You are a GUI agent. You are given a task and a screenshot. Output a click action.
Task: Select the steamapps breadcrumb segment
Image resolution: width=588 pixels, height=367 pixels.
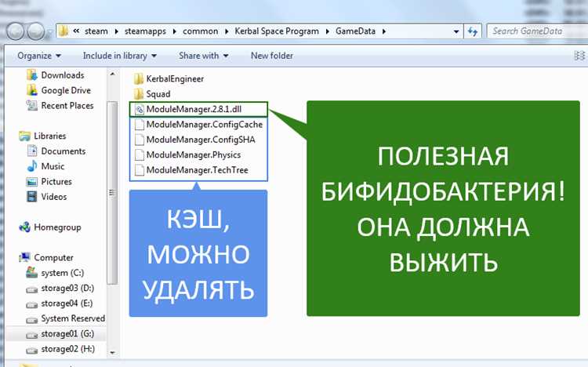145,31
